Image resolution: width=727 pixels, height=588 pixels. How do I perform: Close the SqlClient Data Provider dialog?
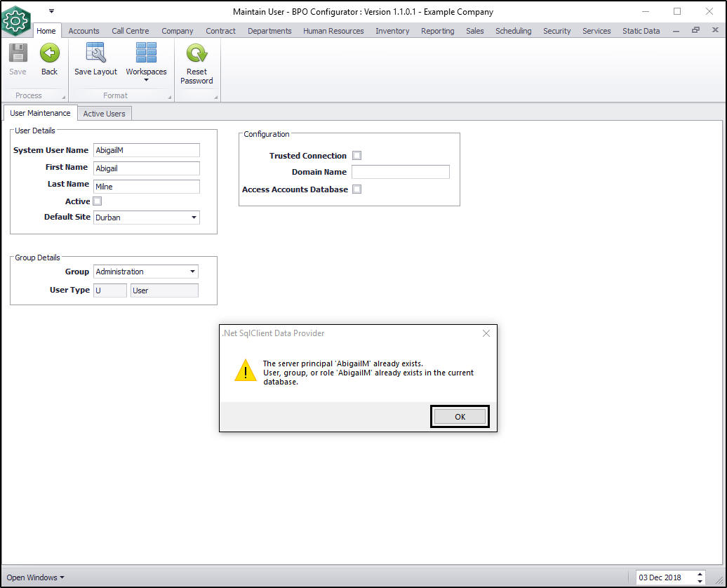(486, 333)
